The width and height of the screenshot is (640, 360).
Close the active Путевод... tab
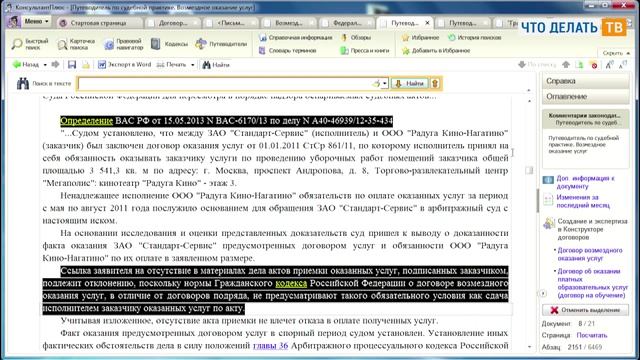(x=427, y=23)
